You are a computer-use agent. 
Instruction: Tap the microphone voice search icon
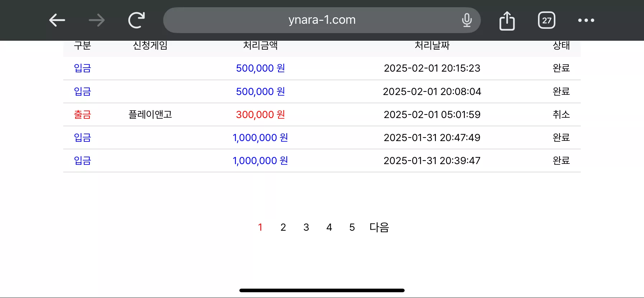tap(467, 20)
